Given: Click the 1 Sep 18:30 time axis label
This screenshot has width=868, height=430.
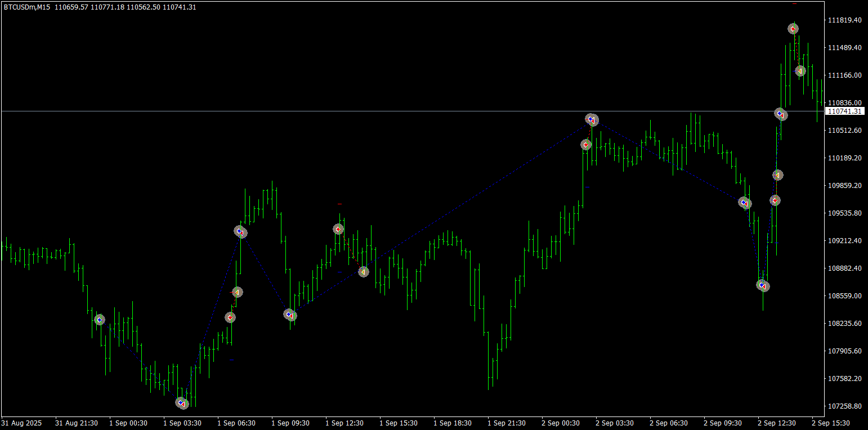Looking at the screenshot, I should [453, 423].
